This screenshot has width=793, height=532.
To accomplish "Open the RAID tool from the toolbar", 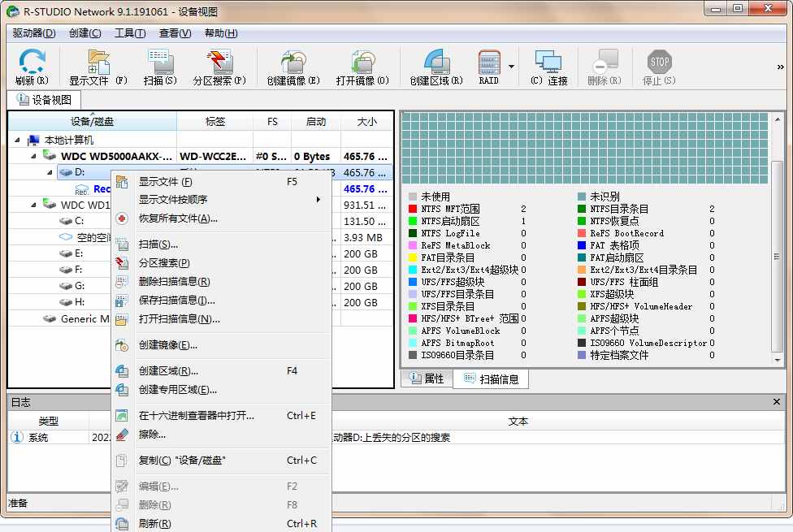I will click(x=489, y=65).
